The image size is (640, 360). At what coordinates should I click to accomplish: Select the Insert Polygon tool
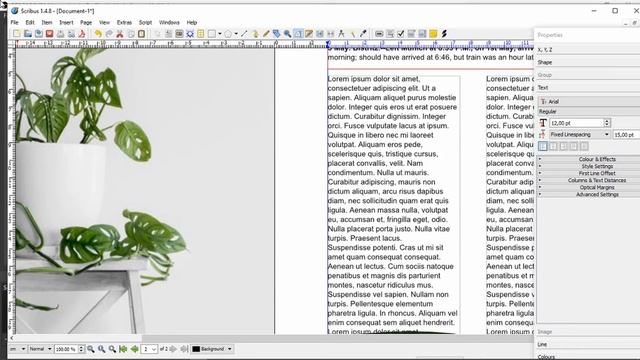click(228, 33)
